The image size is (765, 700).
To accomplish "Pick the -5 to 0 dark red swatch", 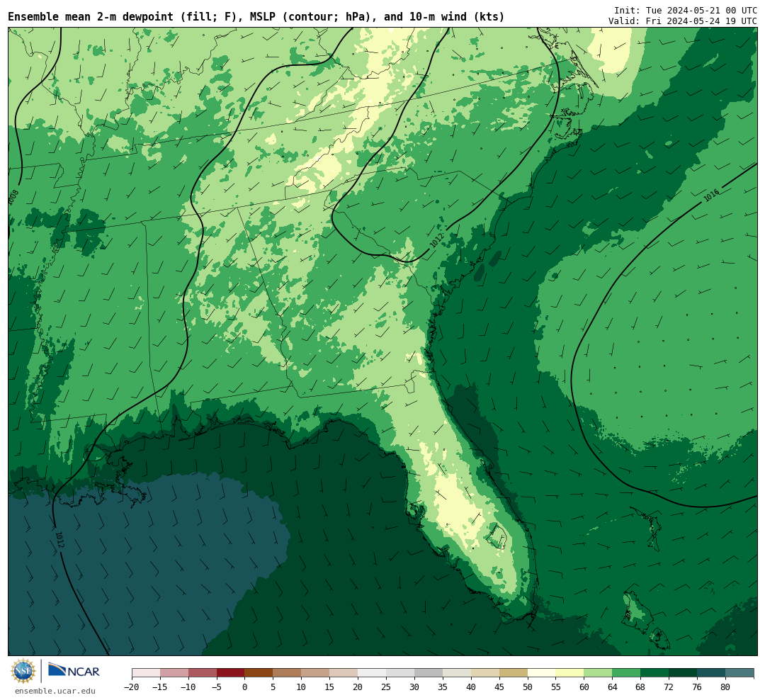I will click(x=231, y=673).
